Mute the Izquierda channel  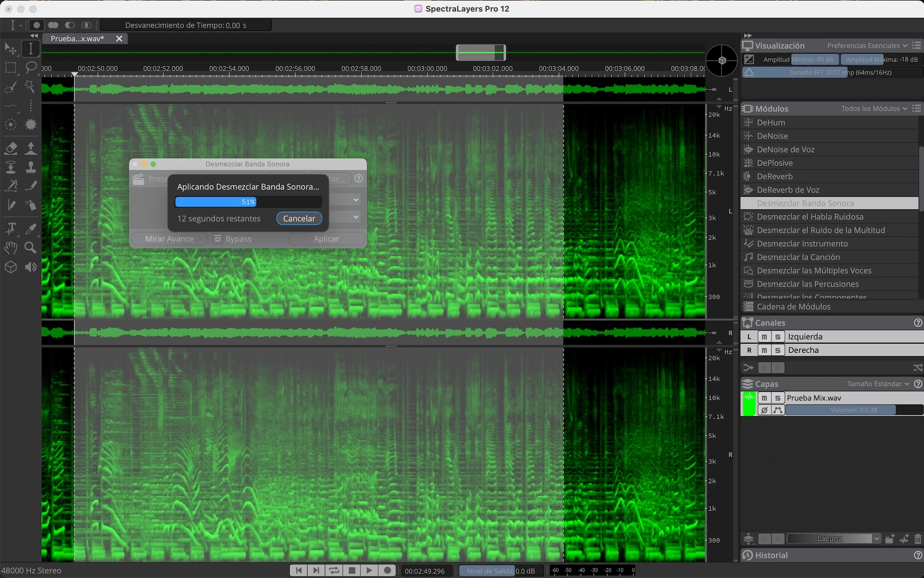764,337
